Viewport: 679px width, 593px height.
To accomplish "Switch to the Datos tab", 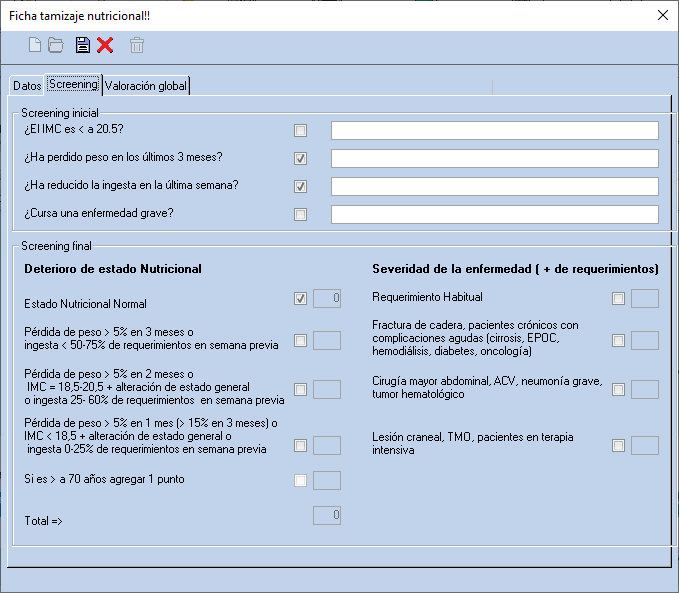I will pyautogui.click(x=27, y=85).
